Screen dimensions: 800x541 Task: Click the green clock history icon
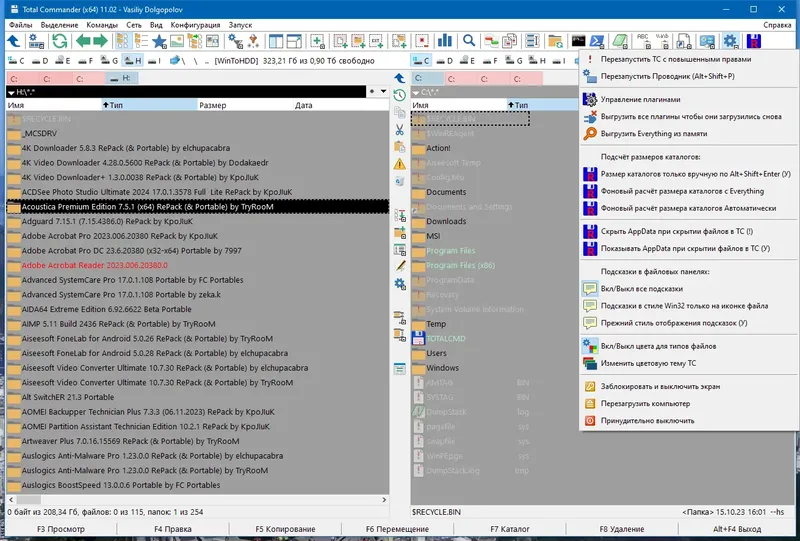(x=399, y=95)
